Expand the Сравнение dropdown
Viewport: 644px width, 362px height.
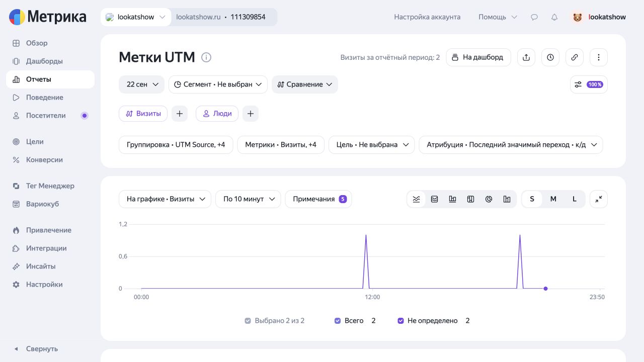pos(305,84)
